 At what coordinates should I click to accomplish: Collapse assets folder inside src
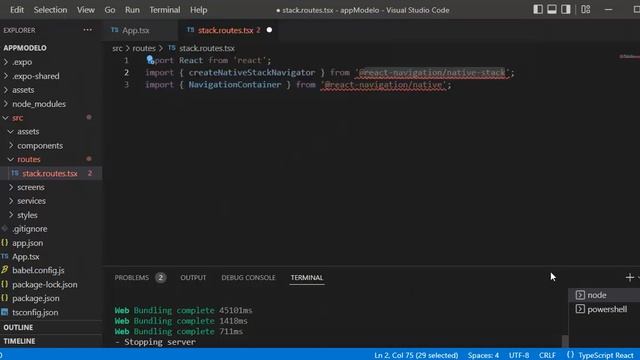28,131
